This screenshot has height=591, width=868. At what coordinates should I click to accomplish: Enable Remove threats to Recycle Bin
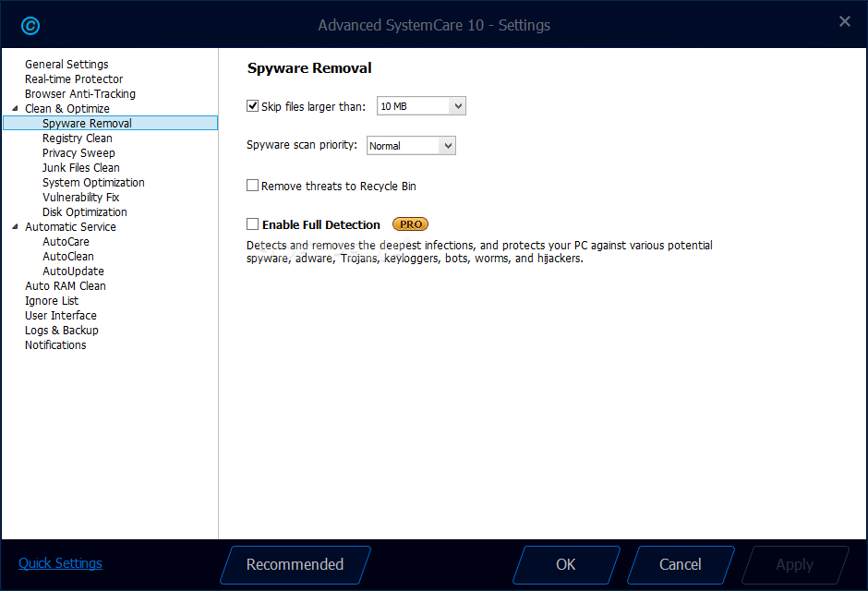(x=252, y=186)
